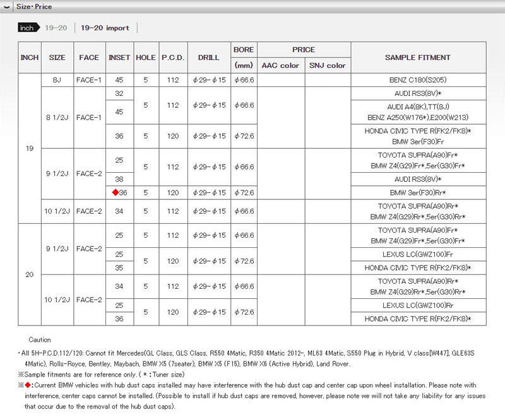Switch to the 19-20 import tab

(105, 28)
